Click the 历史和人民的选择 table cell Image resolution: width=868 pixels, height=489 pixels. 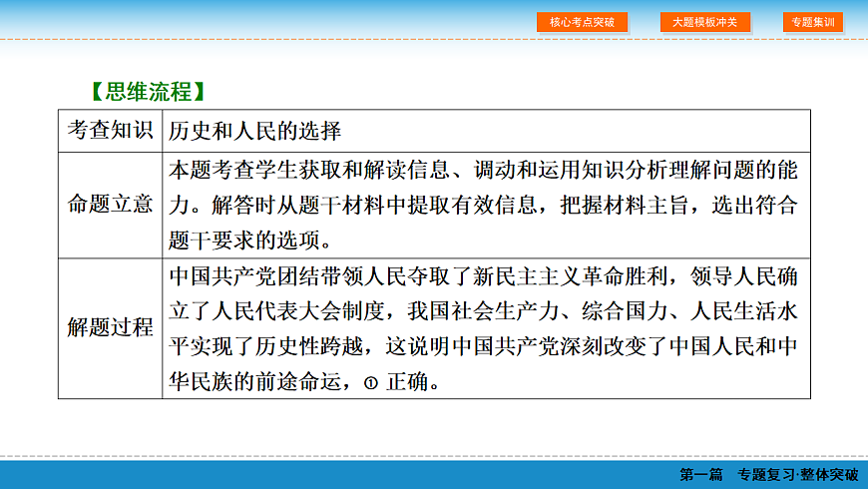486,131
